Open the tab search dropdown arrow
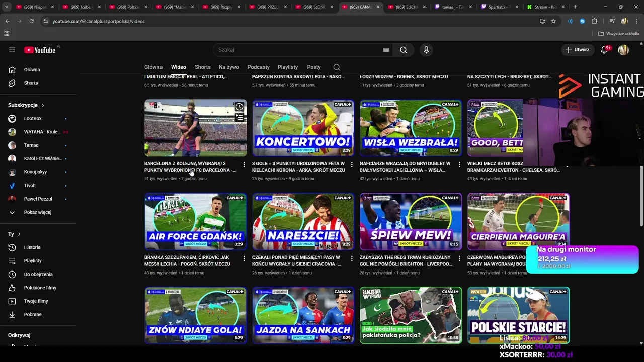The image size is (644, 362). click(7, 7)
